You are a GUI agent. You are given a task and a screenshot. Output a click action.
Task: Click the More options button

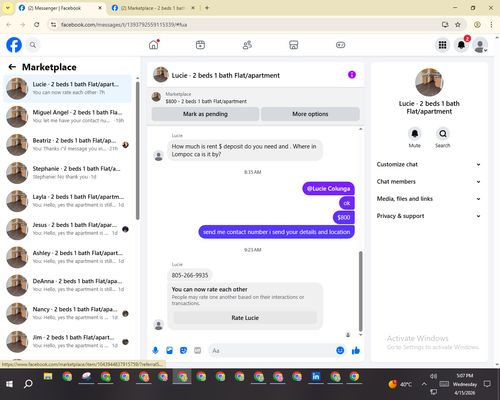tap(310, 114)
